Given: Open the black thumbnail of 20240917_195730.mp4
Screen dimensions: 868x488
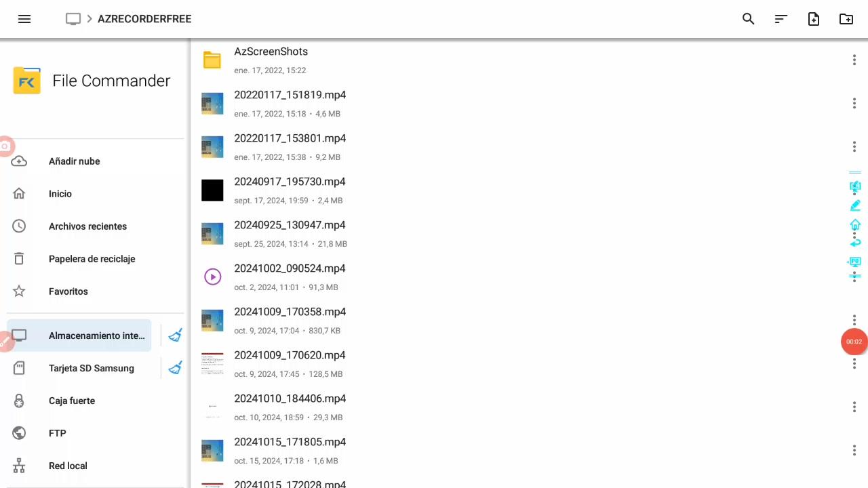Looking at the screenshot, I should [212, 190].
